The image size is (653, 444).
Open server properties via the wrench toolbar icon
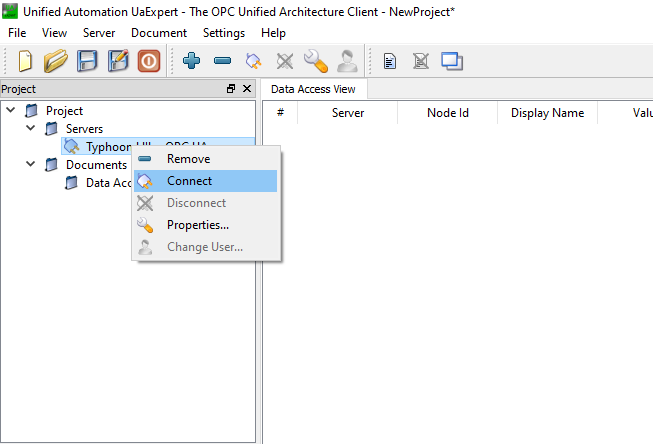pyautogui.click(x=316, y=61)
